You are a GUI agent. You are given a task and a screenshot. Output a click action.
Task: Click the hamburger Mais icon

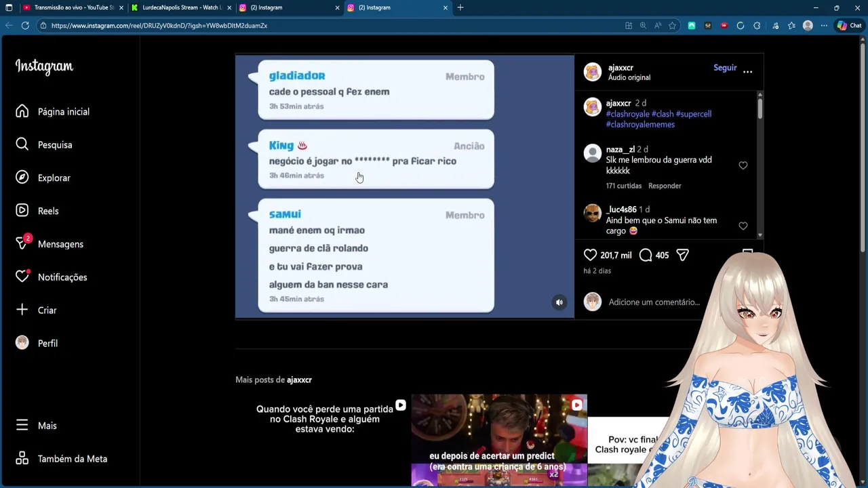[x=22, y=425]
